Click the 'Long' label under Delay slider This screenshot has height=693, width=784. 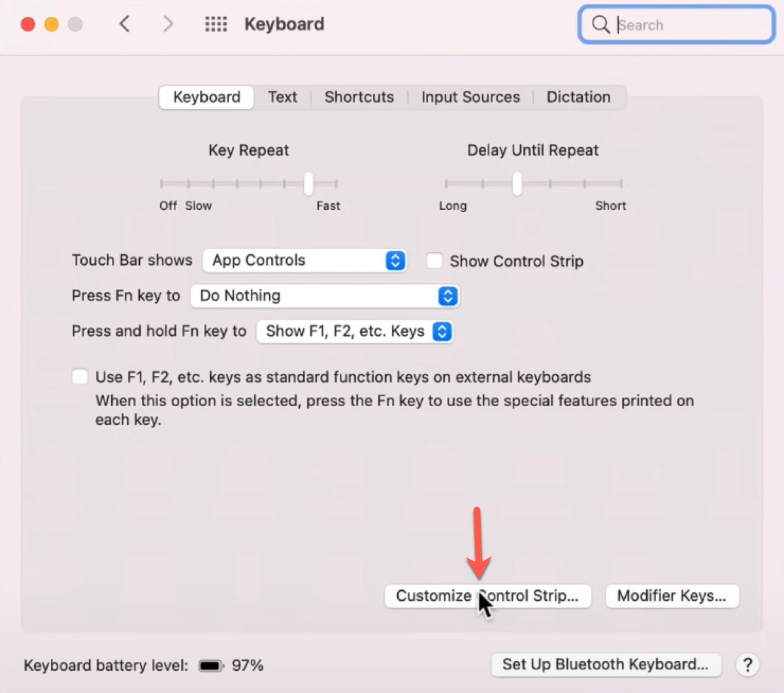tap(453, 206)
